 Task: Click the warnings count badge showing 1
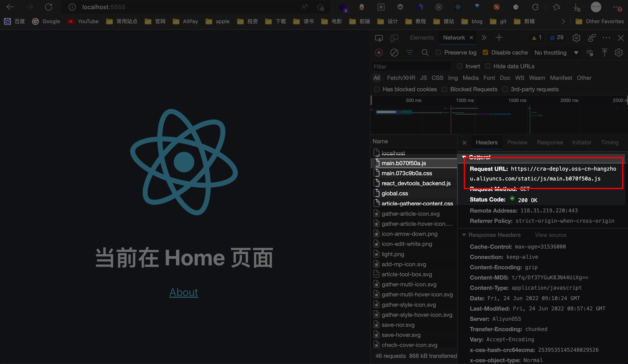click(x=536, y=38)
